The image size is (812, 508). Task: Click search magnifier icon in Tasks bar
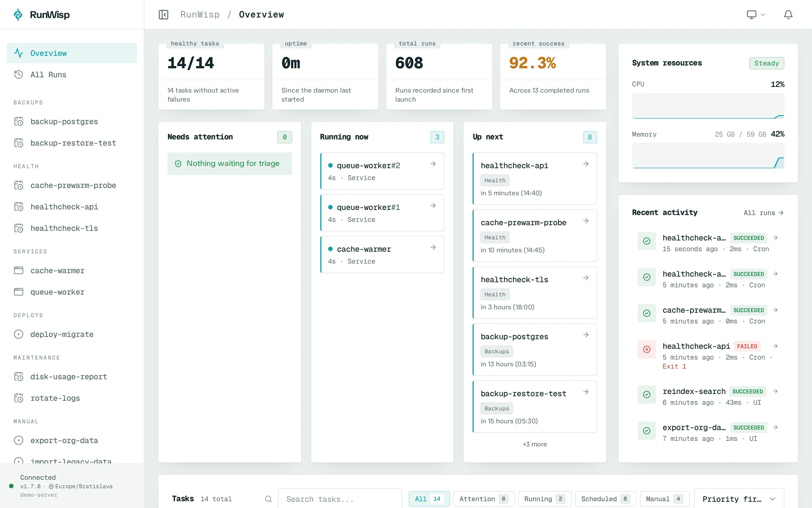(268, 499)
